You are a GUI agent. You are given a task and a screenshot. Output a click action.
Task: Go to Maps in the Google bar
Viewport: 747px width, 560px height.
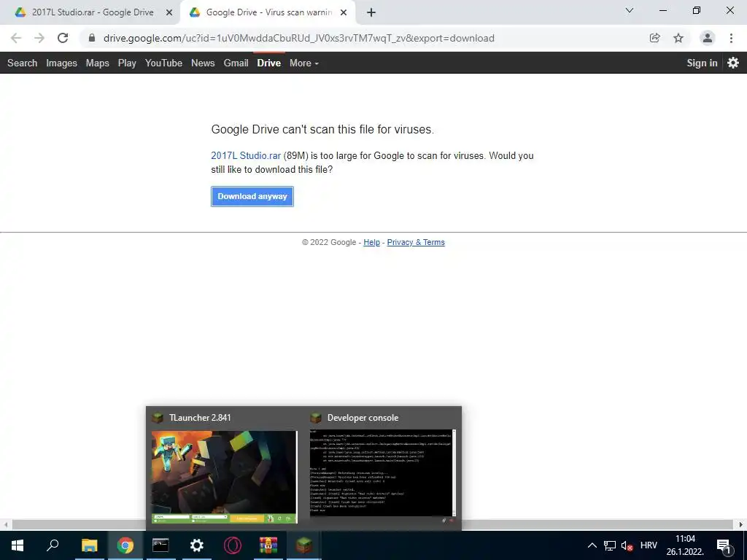(97, 63)
